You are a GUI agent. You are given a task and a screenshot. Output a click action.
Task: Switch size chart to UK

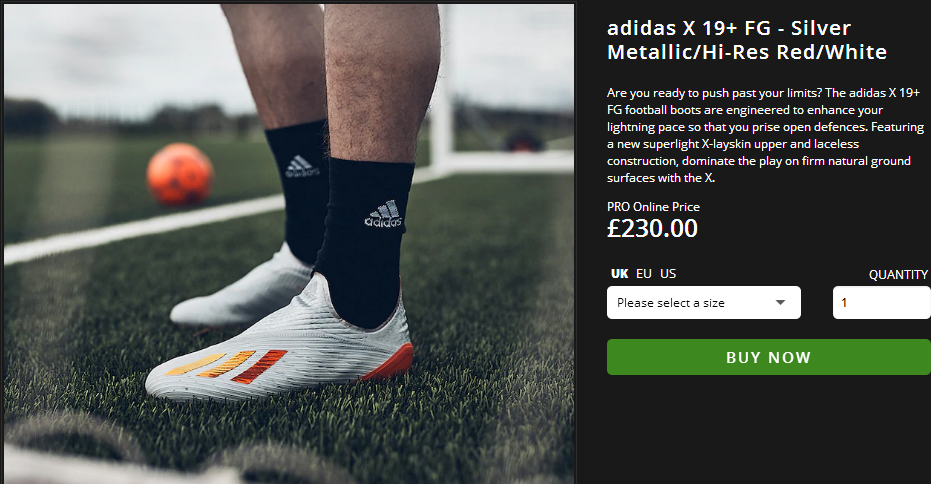(620, 274)
